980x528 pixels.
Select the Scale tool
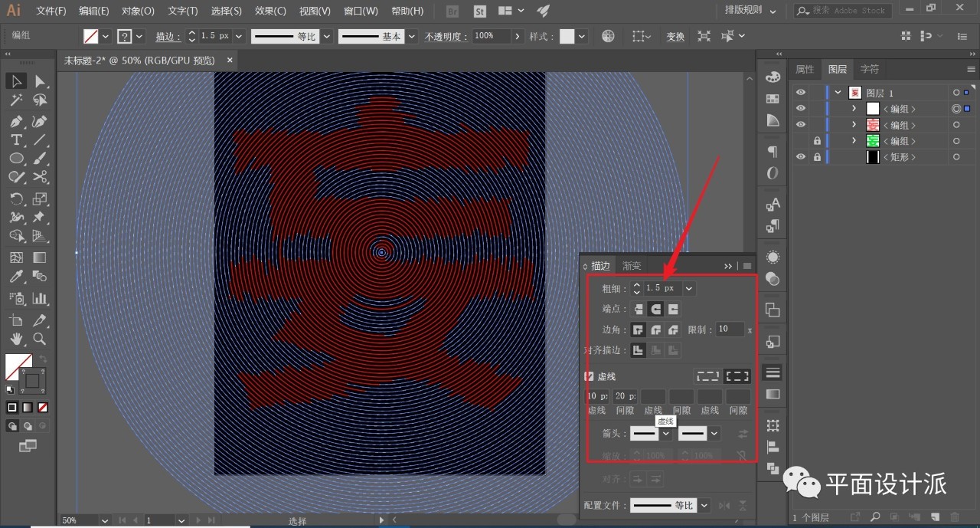40,198
